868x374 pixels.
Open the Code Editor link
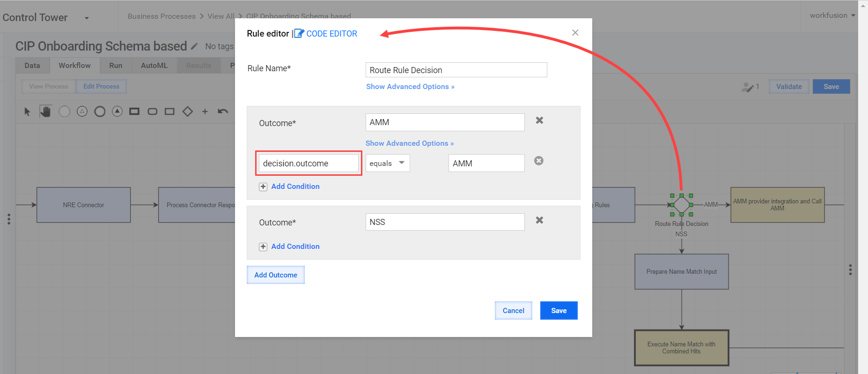(x=331, y=34)
